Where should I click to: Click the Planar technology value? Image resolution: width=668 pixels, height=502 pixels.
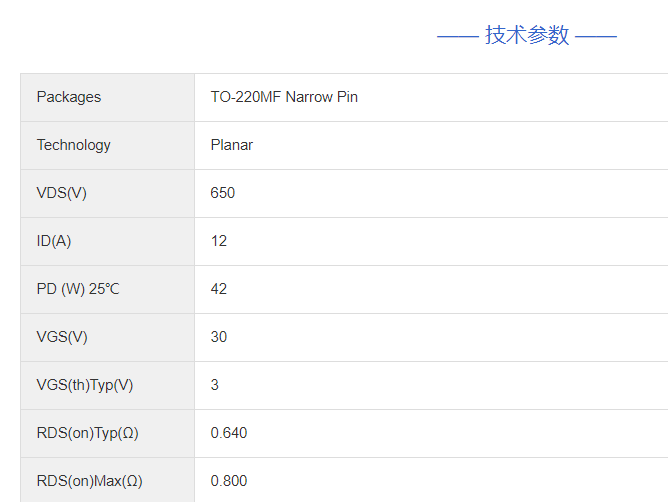[x=232, y=145]
